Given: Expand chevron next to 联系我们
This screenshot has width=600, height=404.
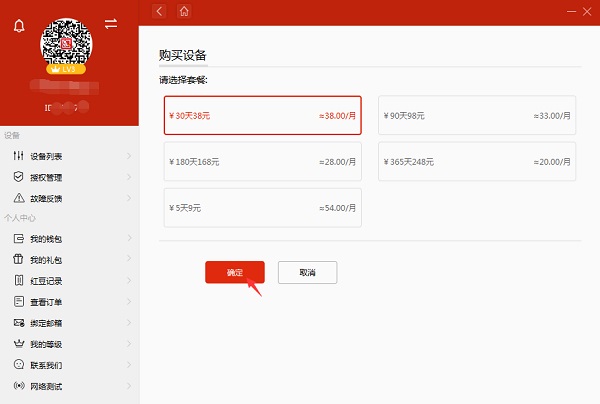Looking at the screenshot, I should pyautogui.click(x=129, y=365).
